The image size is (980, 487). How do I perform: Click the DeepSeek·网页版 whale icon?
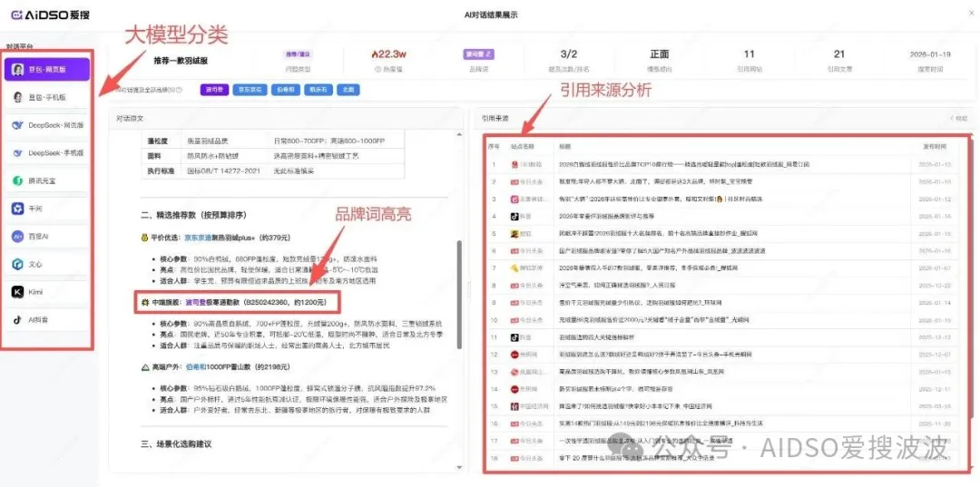[x=18, y=125]
